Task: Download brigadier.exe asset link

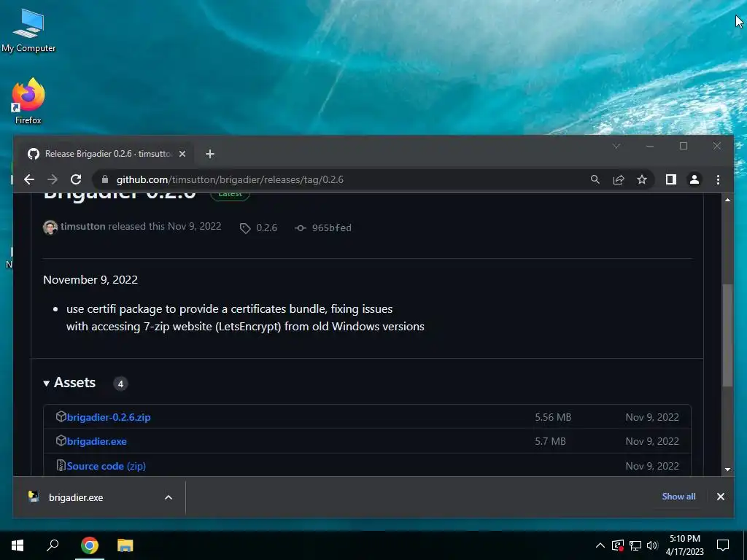Action: (97, 441)
